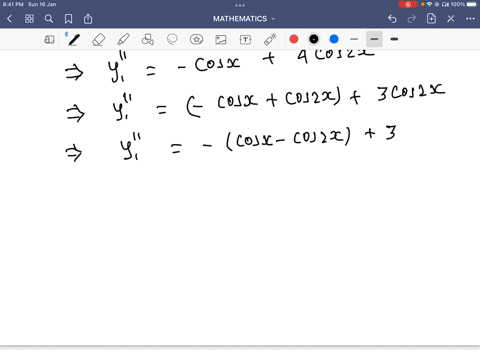Open the page thumbnails grid view

pyautogui.click(x=29, y=19)
